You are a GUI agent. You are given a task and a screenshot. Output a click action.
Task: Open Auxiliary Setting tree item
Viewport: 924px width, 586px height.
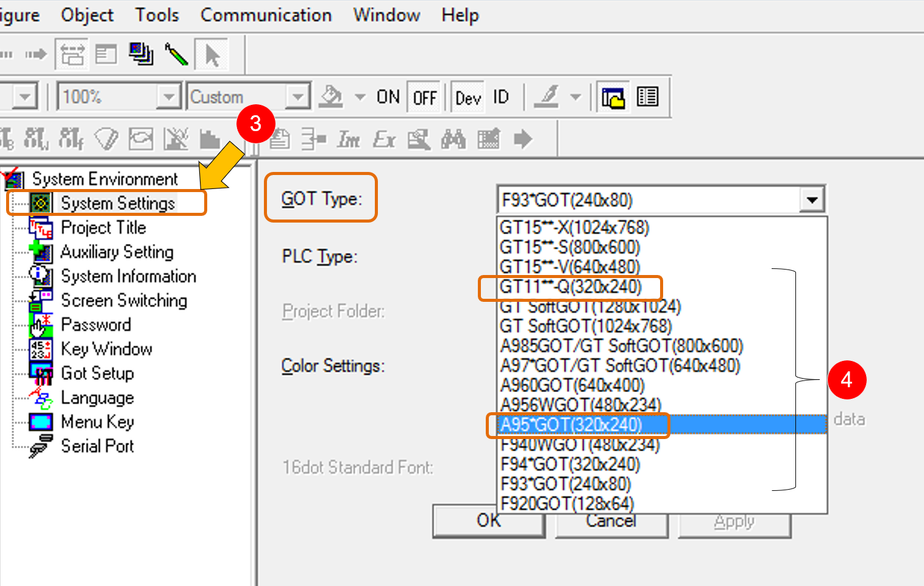(117, 252)
